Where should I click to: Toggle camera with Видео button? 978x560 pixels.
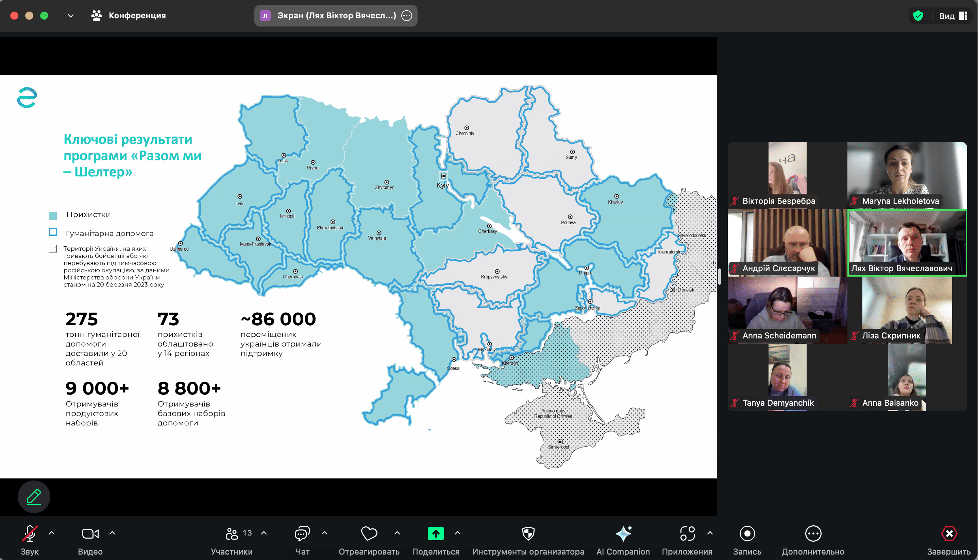click(x=90, y=533)
